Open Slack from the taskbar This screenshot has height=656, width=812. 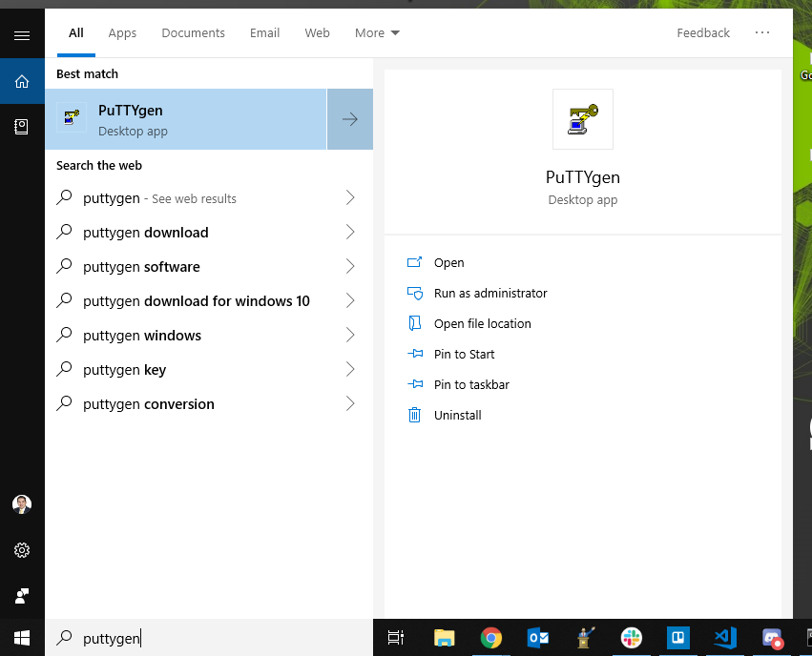click(x=632, y=638)
